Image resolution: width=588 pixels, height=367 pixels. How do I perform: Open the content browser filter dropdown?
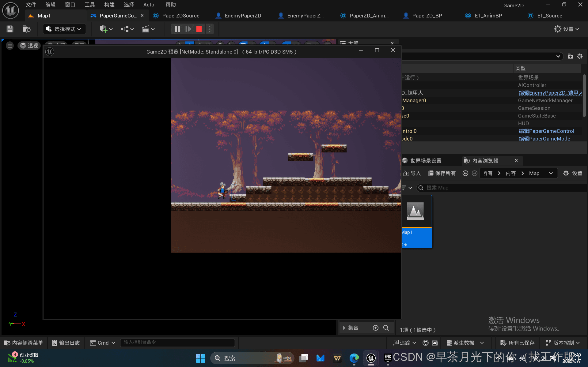408,188
